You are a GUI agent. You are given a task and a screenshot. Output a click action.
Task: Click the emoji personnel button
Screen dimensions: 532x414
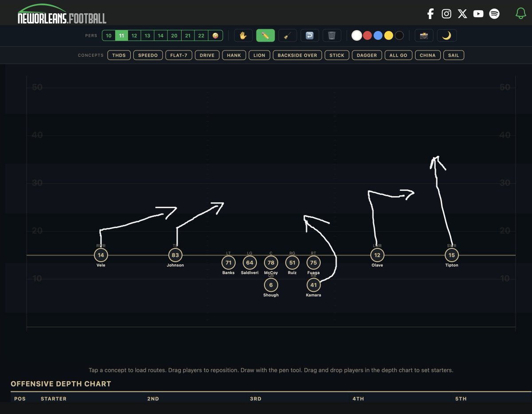(x=215, y=35)
